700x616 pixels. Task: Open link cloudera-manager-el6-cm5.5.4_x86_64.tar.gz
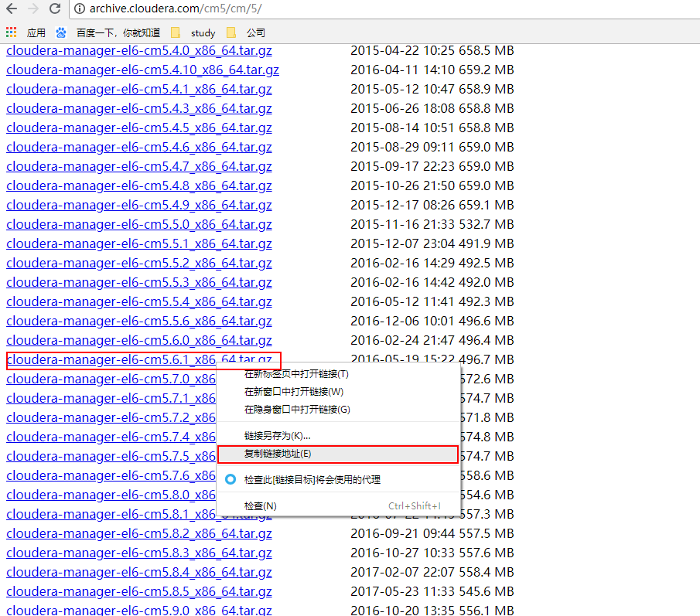coord(138,302)
